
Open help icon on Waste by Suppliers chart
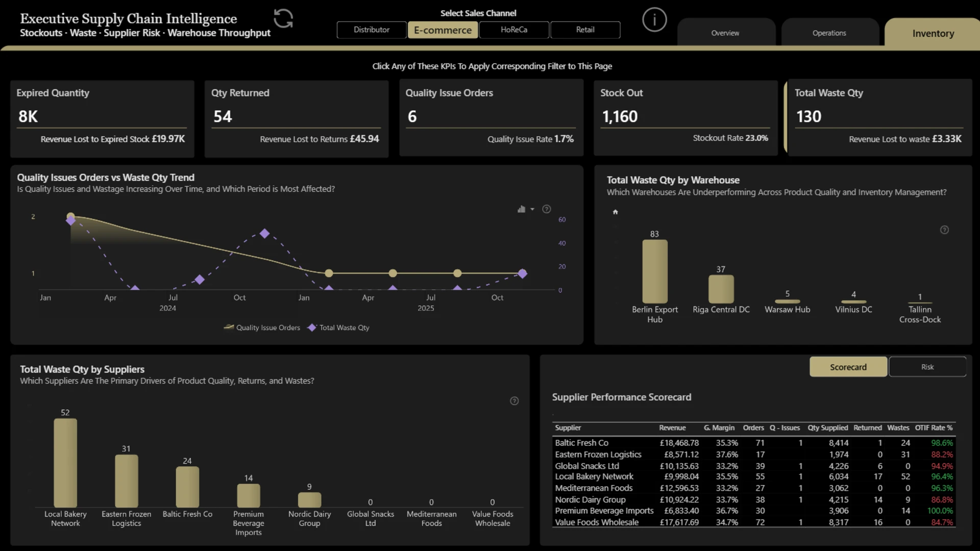coord(514,401)
